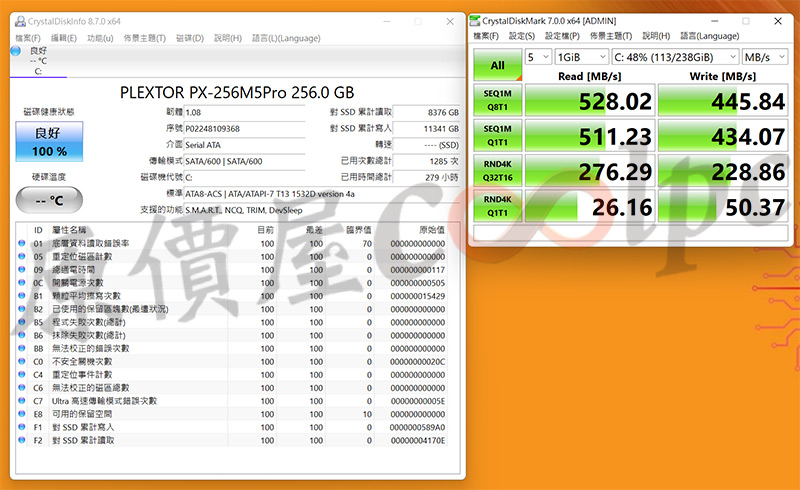800x490 pixels.
Task: Click status orb for attribute 0C row
Action: pos(21,283)
